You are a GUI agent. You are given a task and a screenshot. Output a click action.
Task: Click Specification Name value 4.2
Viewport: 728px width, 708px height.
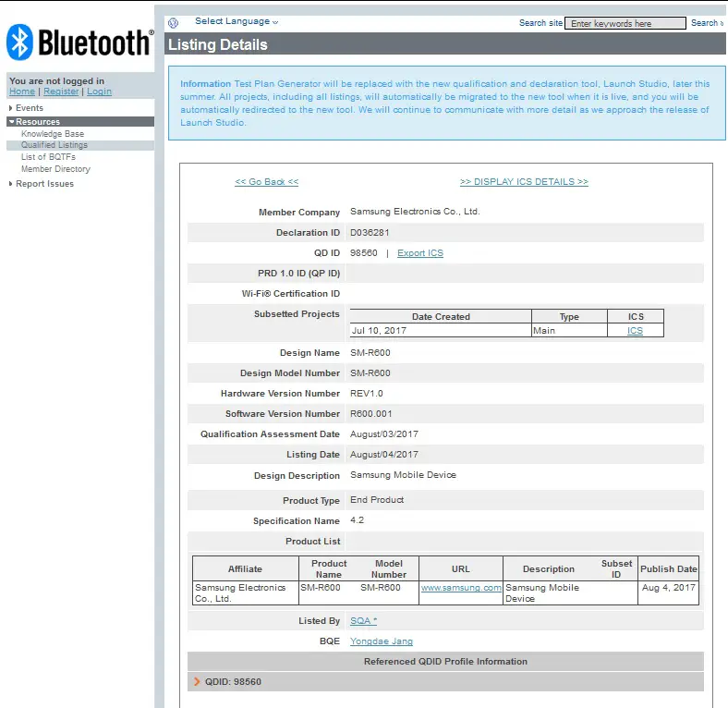pyautogui.click(x=357, y=520)
